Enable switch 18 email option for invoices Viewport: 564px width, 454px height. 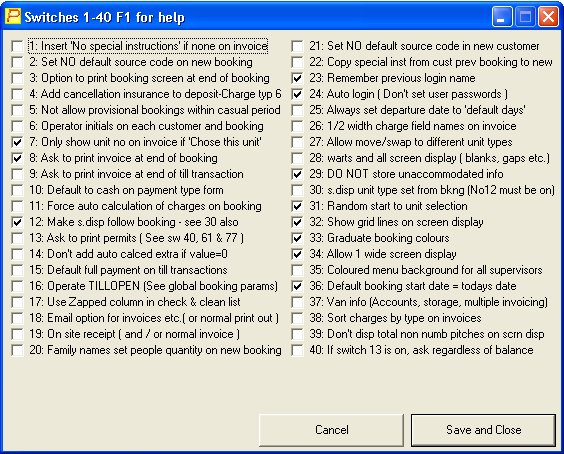[x=17, y=318]
